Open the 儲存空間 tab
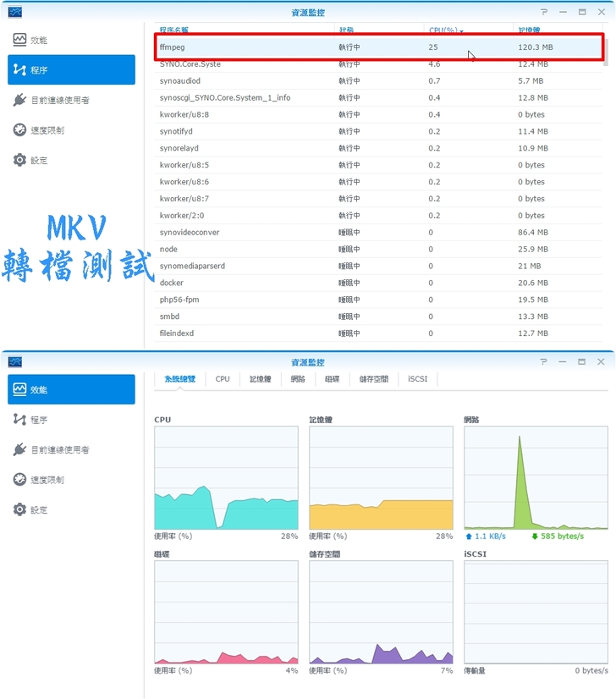The width and height of the screenshot is (616, 699). (374, 379)
